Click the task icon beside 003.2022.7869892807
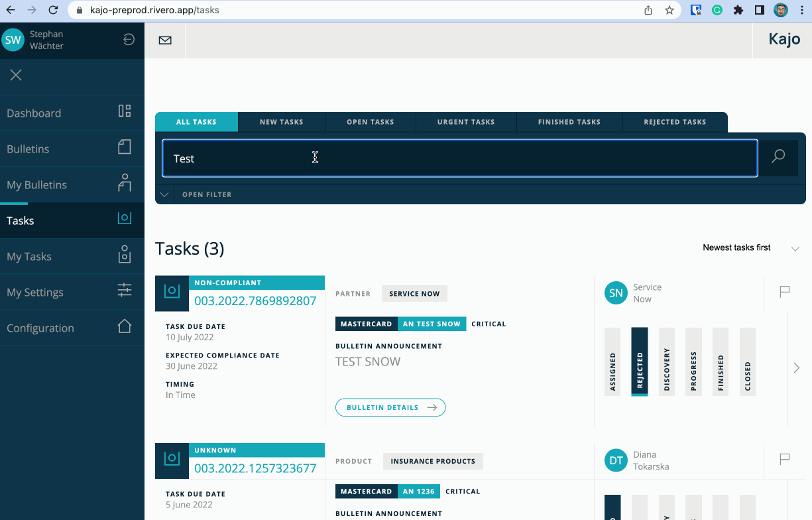Viewport: 812px width, 520px height. (172, 293)
